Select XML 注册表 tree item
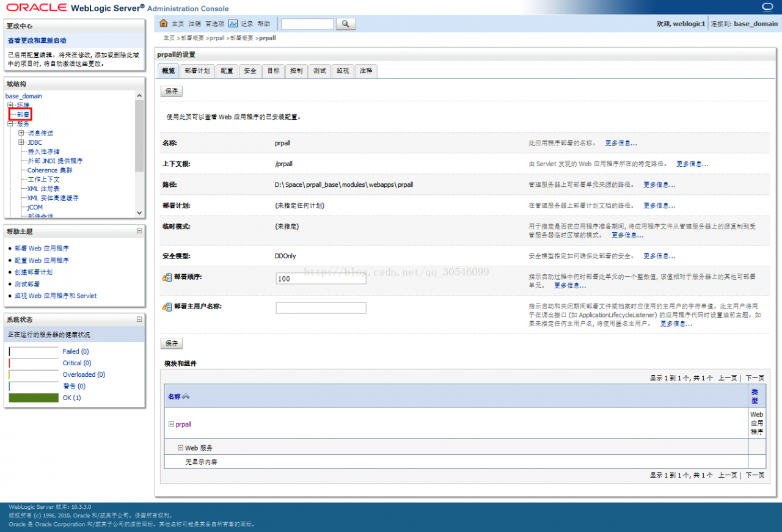This screenshot has width=782, height=532. (44, 189)
